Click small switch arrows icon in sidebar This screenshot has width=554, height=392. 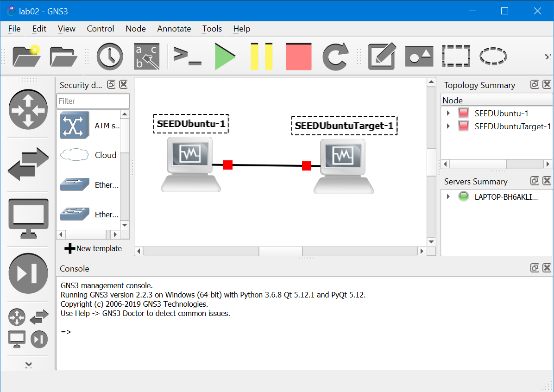click(39, 317)
